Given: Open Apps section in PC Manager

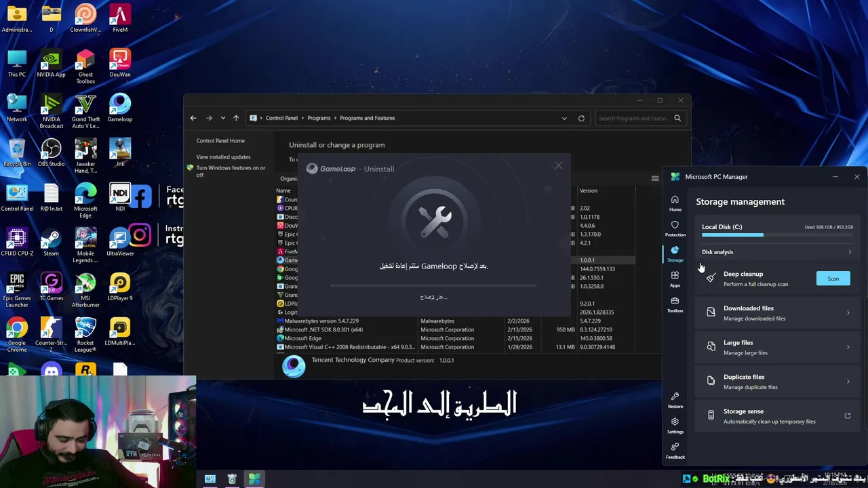Looking at the screenshot, I should 675,279.
